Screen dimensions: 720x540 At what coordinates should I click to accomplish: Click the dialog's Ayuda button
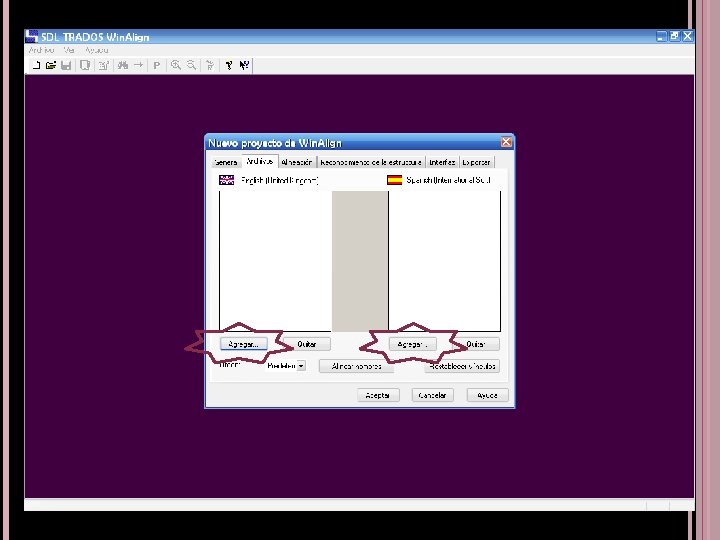(487, 395)
